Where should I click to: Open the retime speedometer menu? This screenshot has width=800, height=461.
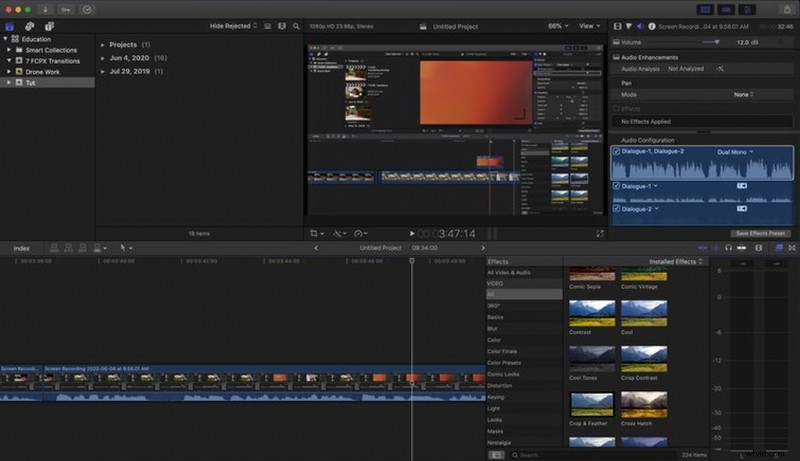tap(361, 234)
